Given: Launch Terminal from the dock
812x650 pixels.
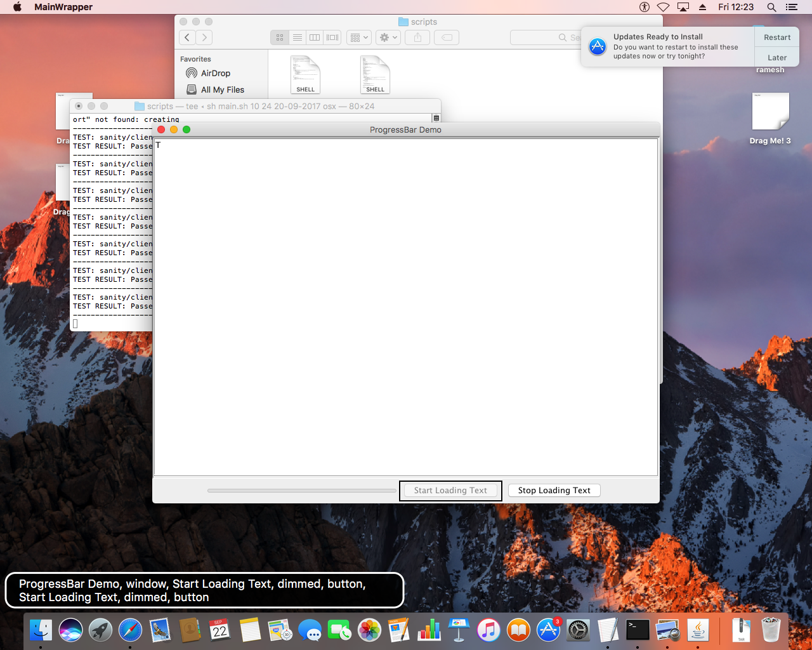Looking at the screenshot, I should point(638,630).
